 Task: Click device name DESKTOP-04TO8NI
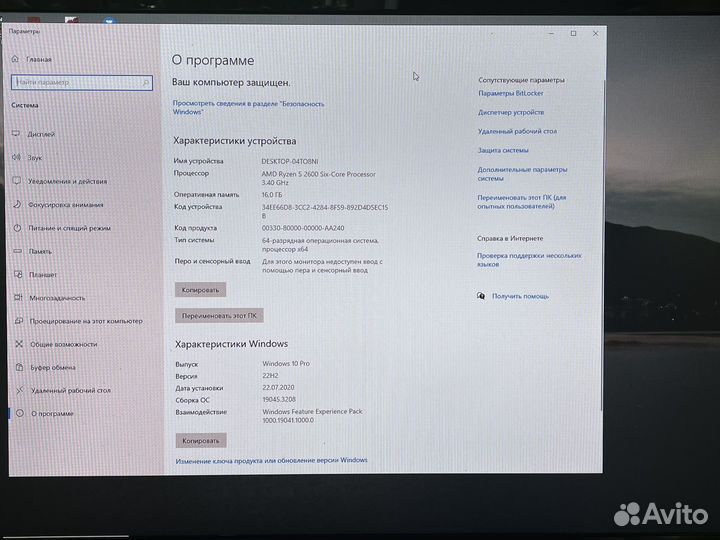point(290,161)
